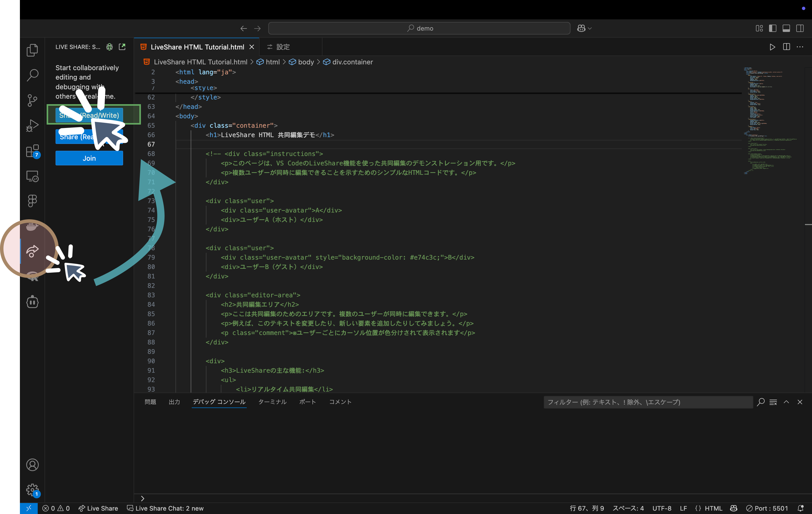Click the debug console prompt chevron
The width and height of the screenshot is (812, 514).
click(142, 499)
